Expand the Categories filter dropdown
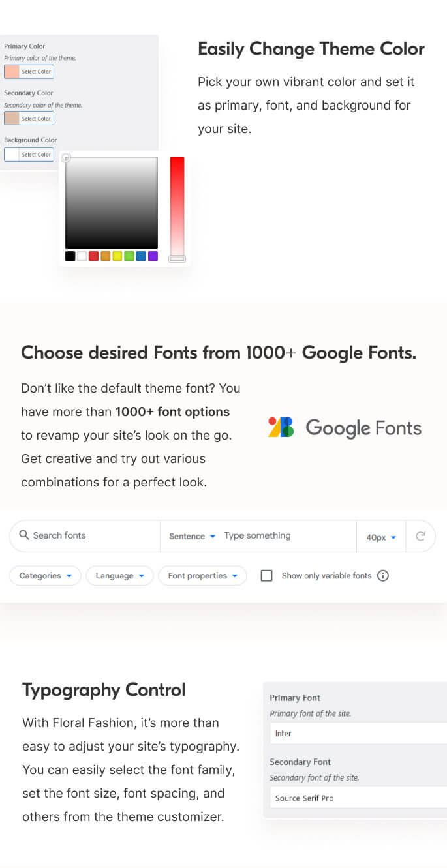Screen dimensions: 447x868 [45, 576]
